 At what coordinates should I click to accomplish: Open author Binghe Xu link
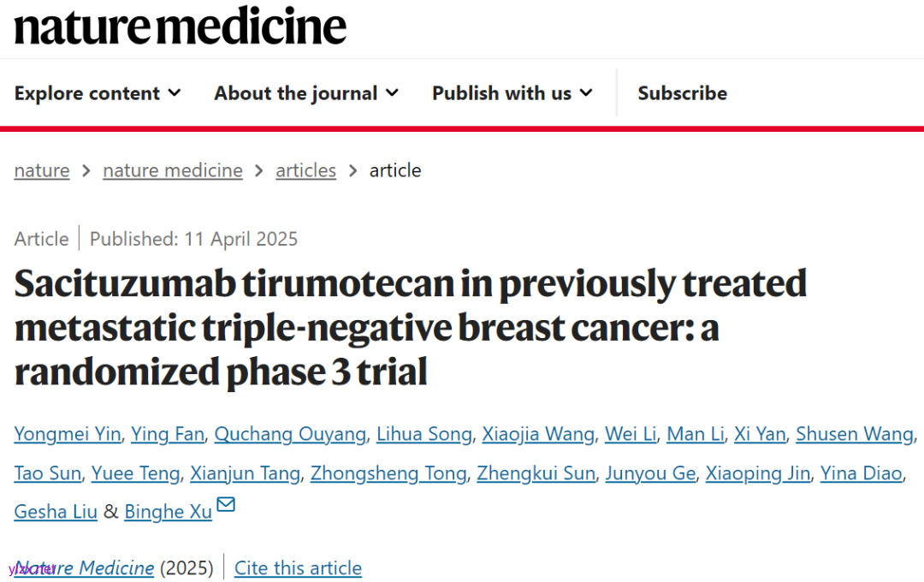tap(168, 512)
